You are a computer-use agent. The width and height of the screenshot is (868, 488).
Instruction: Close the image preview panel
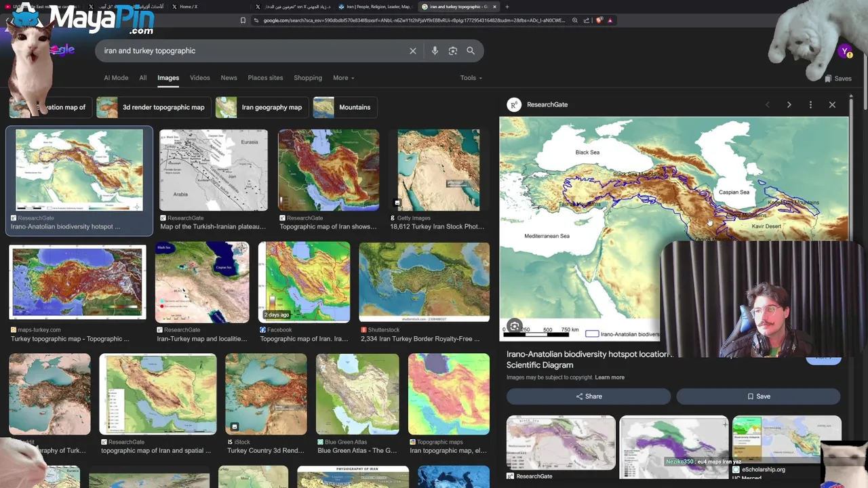pos(832,104)
